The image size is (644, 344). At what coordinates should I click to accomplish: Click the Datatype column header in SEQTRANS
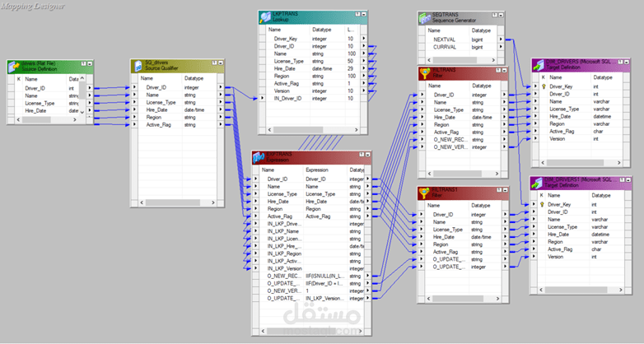(x=483, y=30)
